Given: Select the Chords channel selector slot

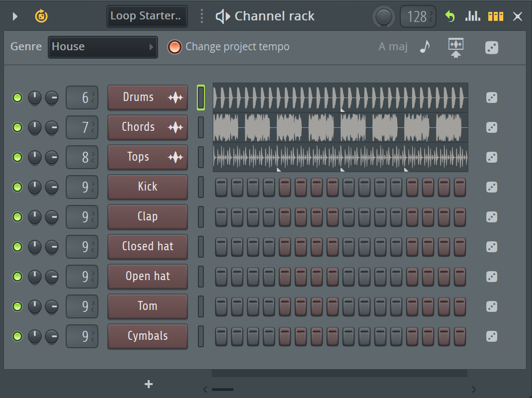Looking at the screenshot, I should (201, 127).
